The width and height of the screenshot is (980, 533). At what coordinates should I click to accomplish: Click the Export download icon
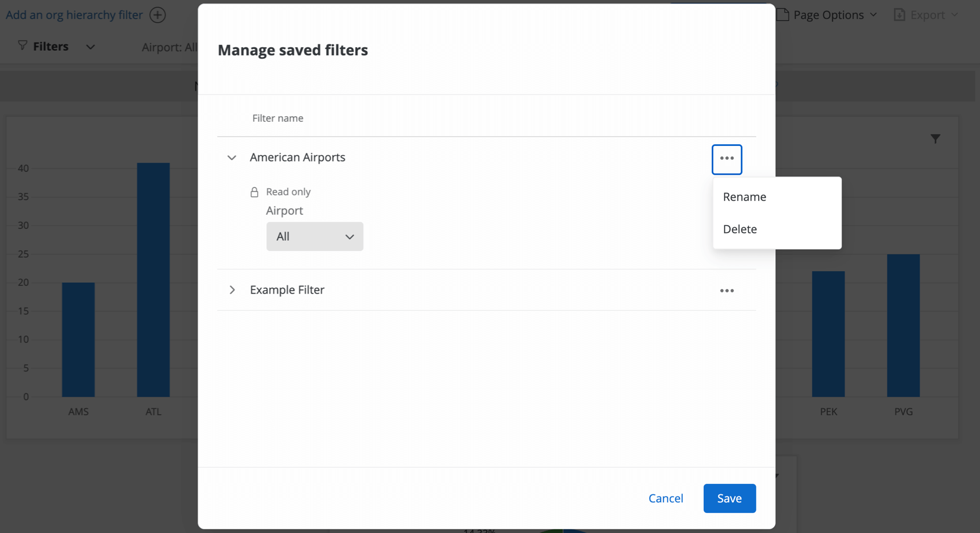point(899,14)
